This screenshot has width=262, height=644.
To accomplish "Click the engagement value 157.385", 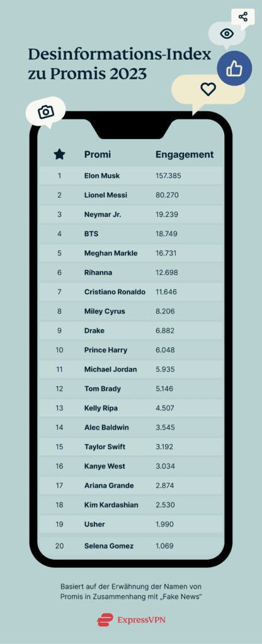I will [x=168, y=176].
